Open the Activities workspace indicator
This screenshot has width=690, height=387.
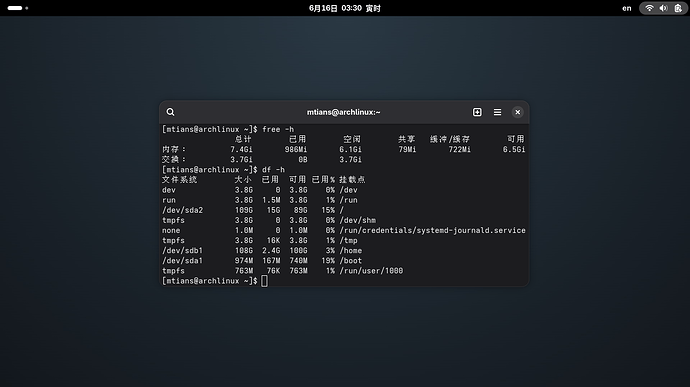coord(18,8)
